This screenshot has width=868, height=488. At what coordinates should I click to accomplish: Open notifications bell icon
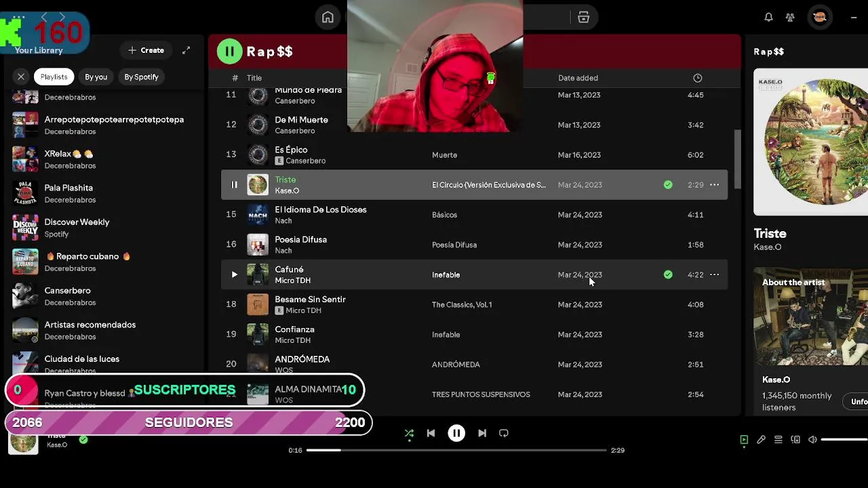point(768,18)
